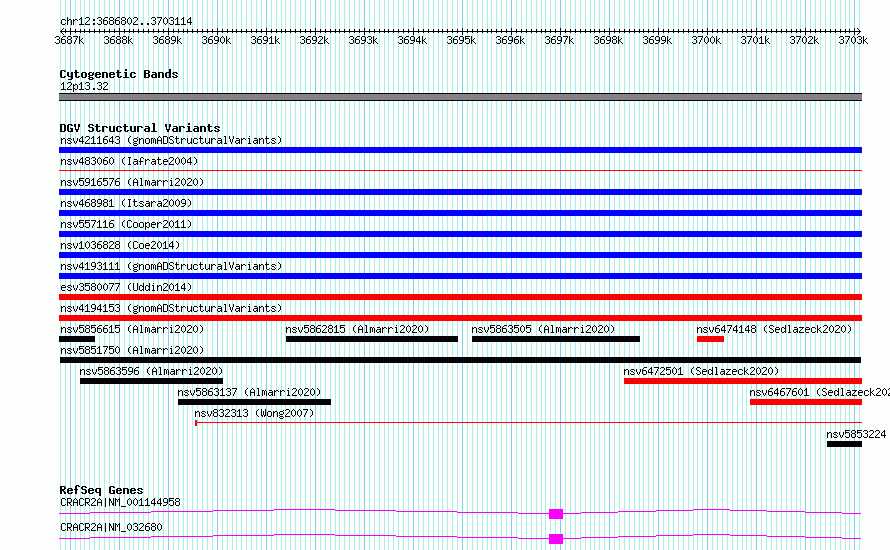The width and height of the screenshot is (890, 550).
Task: Open the nsv5851750 (Almarri2020) label
Action: (132, 350)
